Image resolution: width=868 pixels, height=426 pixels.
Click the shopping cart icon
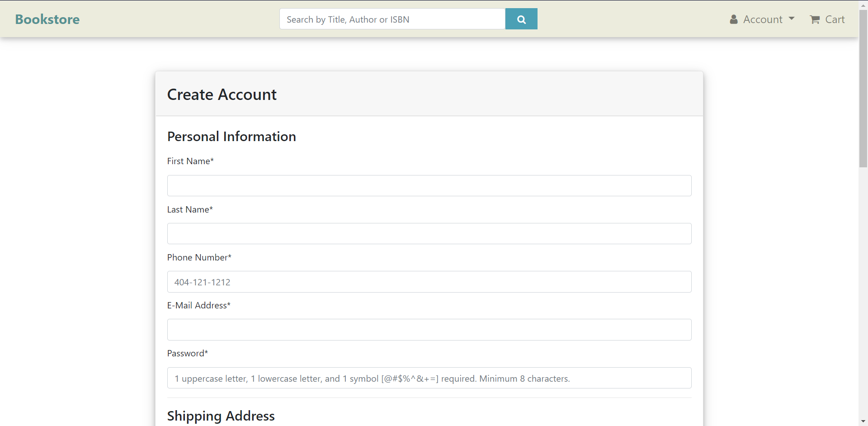(x=815, y=19)
